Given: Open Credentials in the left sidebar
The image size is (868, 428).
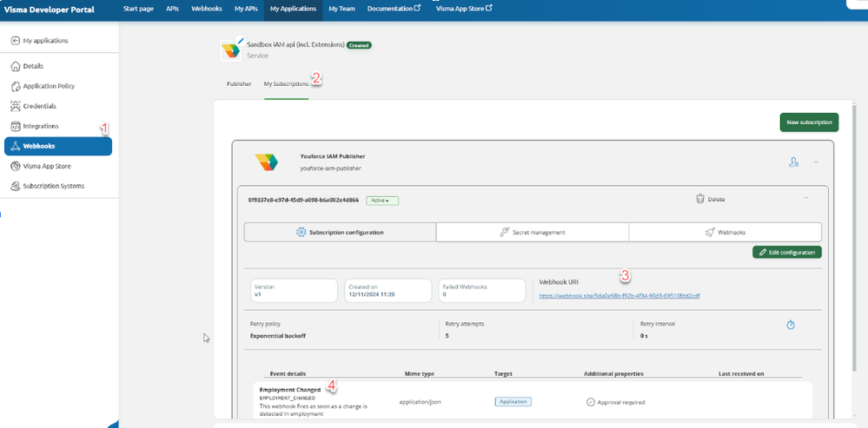Looking at the screenshot, I should pyautogui.click(x=39, y=106).
